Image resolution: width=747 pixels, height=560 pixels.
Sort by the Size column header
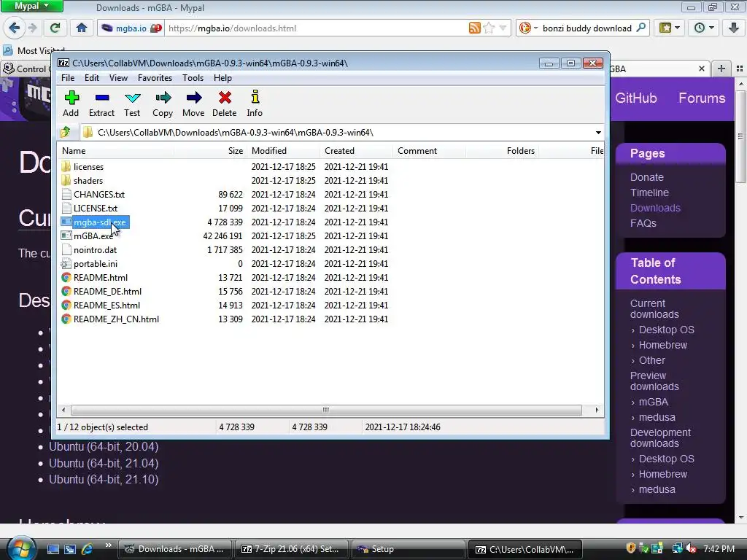[x=210, y=150]
